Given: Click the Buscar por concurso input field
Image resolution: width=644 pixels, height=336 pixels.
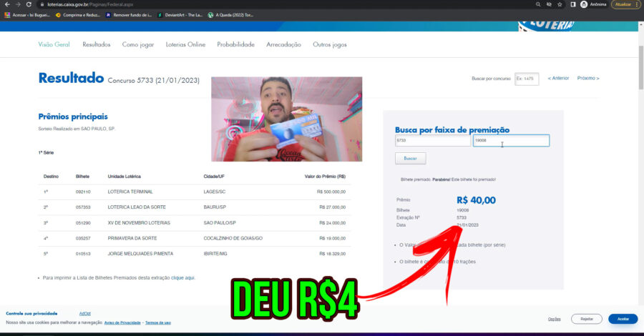Looking at the screenshot, I should click(527, 79).
